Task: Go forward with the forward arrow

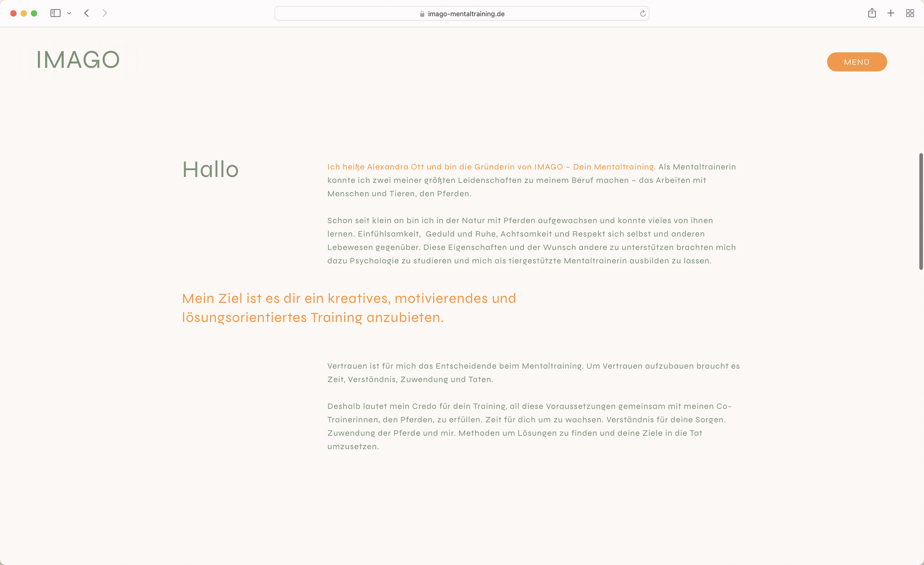Action: (x=105, y=14)
